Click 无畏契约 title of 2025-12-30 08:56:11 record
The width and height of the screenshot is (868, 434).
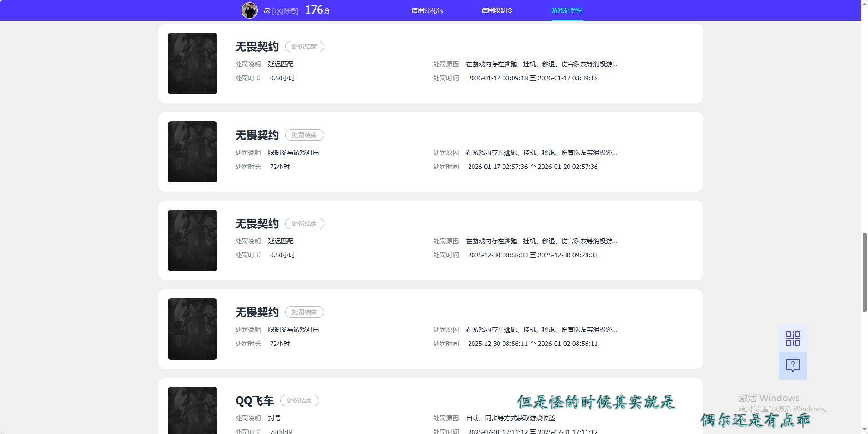tap(257, 312)
